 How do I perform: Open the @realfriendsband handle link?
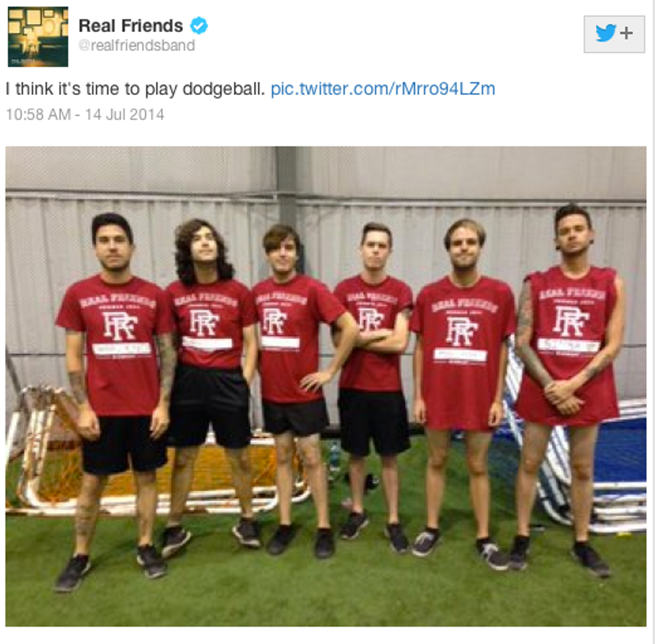pos(136,45)
